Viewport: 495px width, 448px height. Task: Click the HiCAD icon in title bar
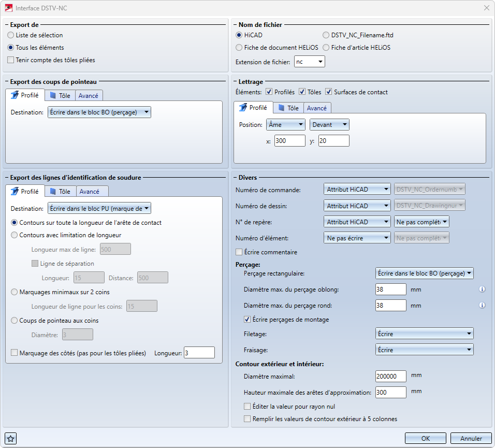[x=8, y=8]
